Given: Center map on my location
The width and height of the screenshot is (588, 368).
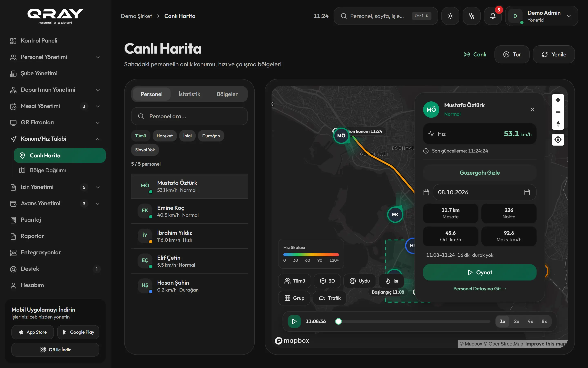Looking at the screenshot, I should 558,140.
